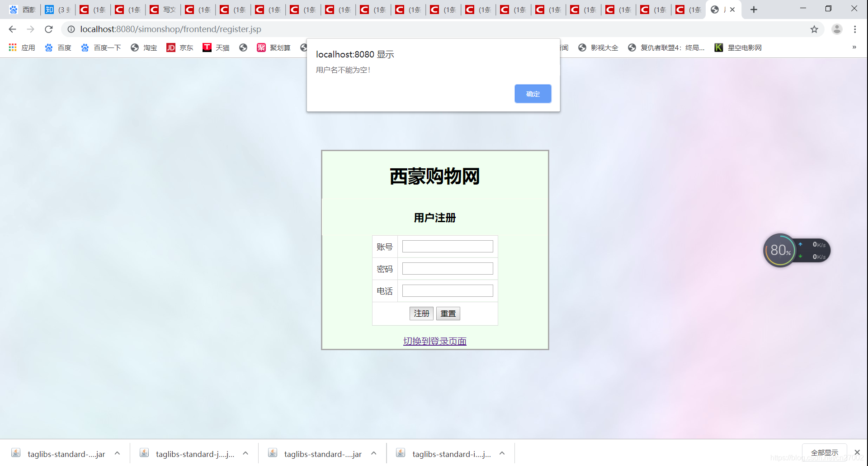Open the 复仇者联盟4 bookmark
This screenshot has width=868, height=466.
(666, 48)
